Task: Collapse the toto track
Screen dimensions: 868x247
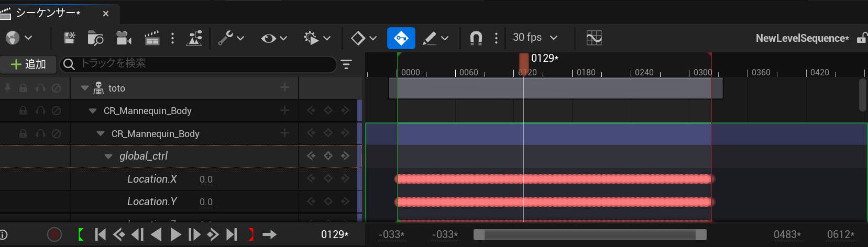Action: pyautogui.click(x=84, y=88)
